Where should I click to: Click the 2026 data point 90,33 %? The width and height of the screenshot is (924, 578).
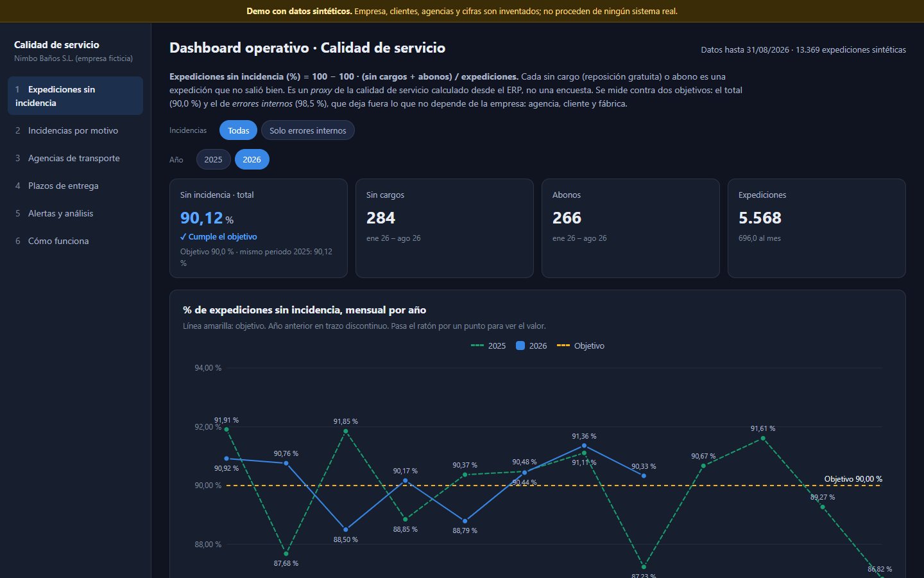click(x=644, y=476)
